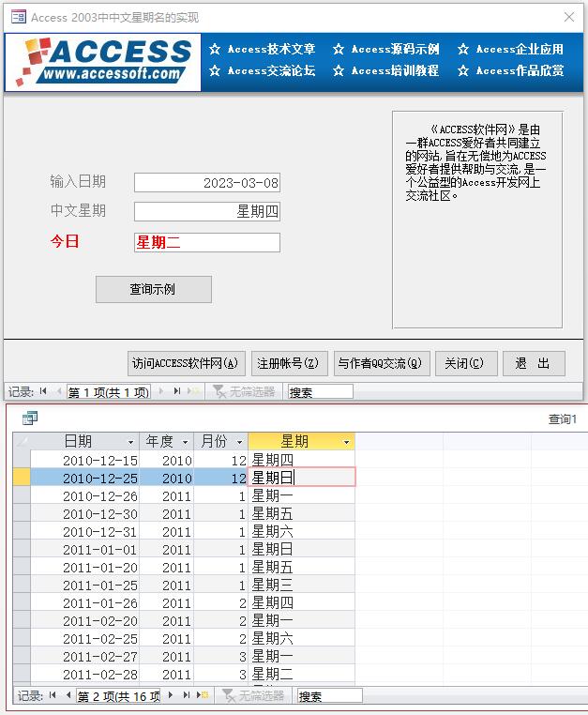Click the 星期四 cell in the 2011-01-26 row
This screenshot has width=588, height=715.
(x=301, y=602)
